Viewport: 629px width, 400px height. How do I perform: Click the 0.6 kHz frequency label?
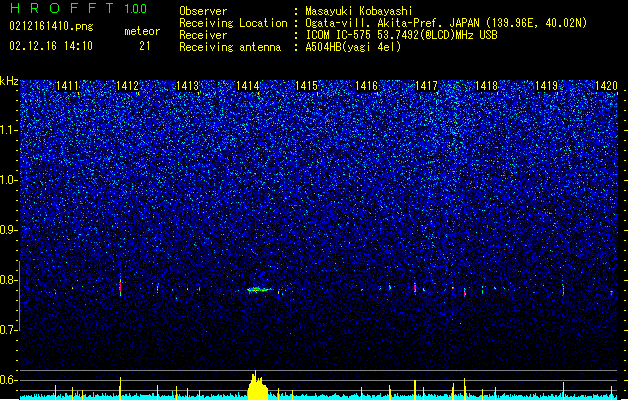click(x=8, y=380)
